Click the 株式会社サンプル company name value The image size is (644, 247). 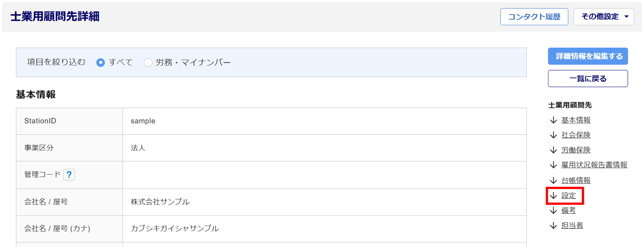(x=160, y=202)
